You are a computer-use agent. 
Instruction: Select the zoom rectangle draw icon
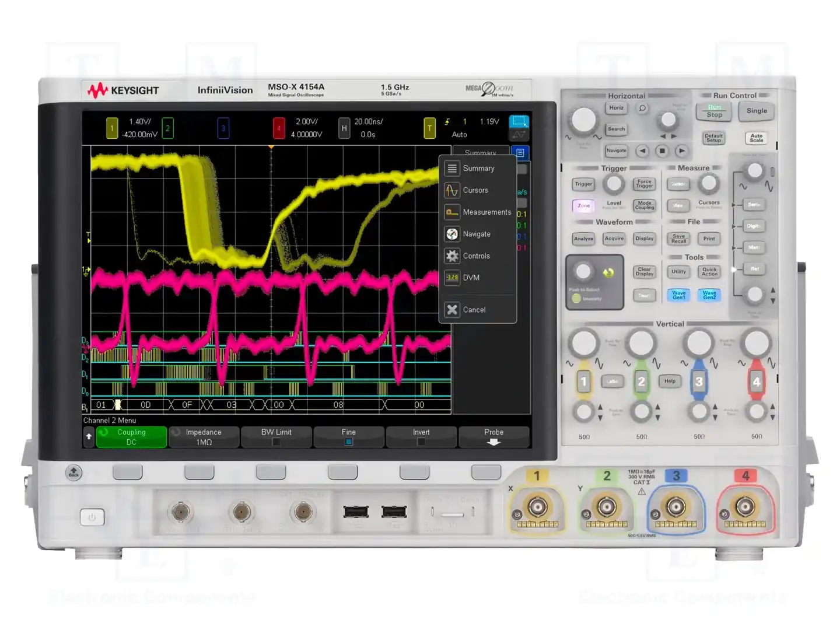pyautogui.click(x=519, y=121)
